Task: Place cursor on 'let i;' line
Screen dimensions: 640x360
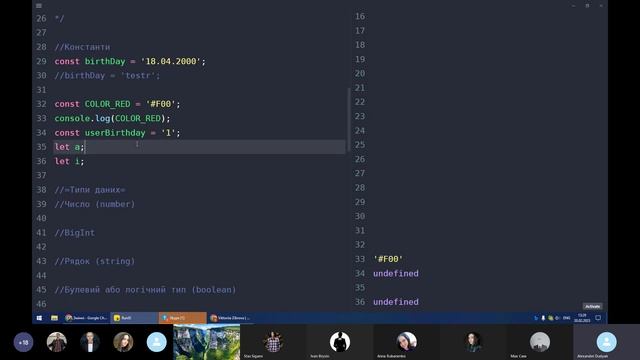Action: 69,161
